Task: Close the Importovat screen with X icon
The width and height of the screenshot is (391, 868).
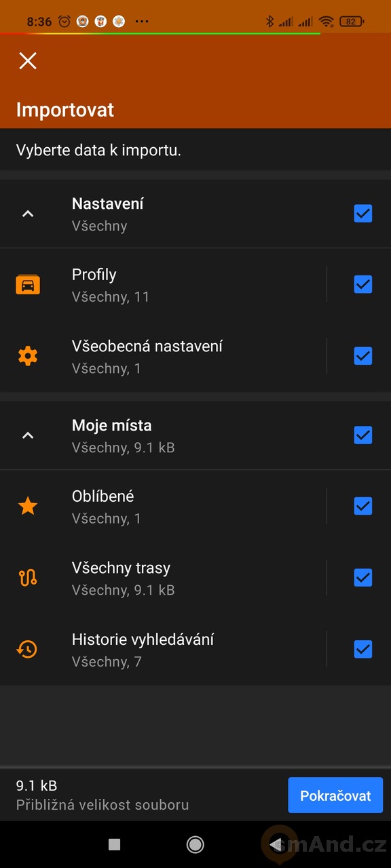Action: 28,61
